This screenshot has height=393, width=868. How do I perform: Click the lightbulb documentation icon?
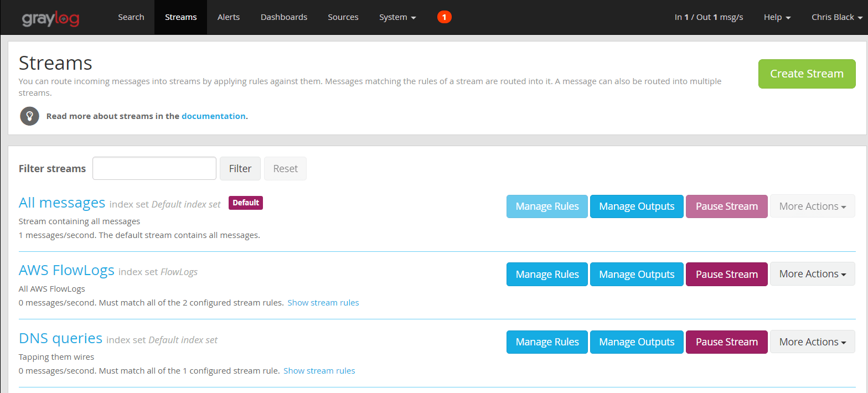[29, 116]
